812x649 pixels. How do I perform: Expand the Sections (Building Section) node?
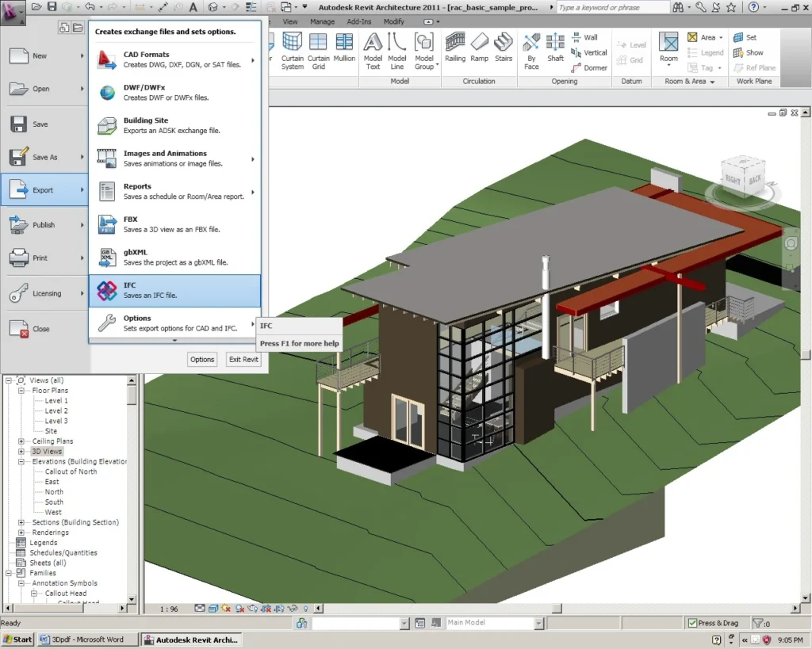click(x=21, y=523)
